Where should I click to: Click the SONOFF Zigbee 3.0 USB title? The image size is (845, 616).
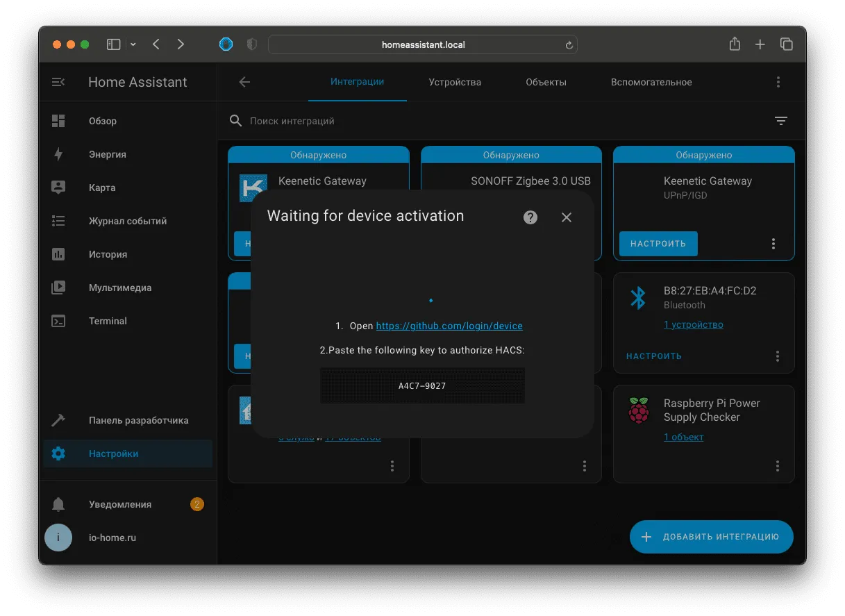point(530,181)
